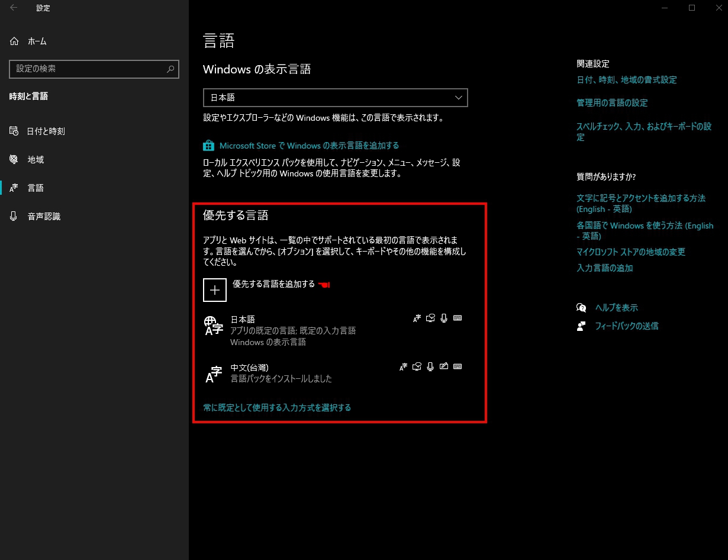Click the language icon beside 言語 in sidebar
The image size is (728, 560).
click(x=14, y=188)
